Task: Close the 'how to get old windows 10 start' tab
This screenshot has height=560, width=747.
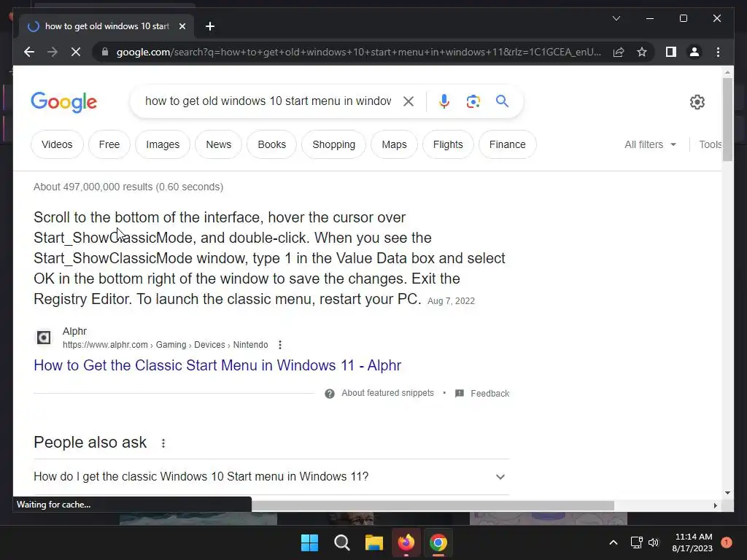Action: (182, 26)
